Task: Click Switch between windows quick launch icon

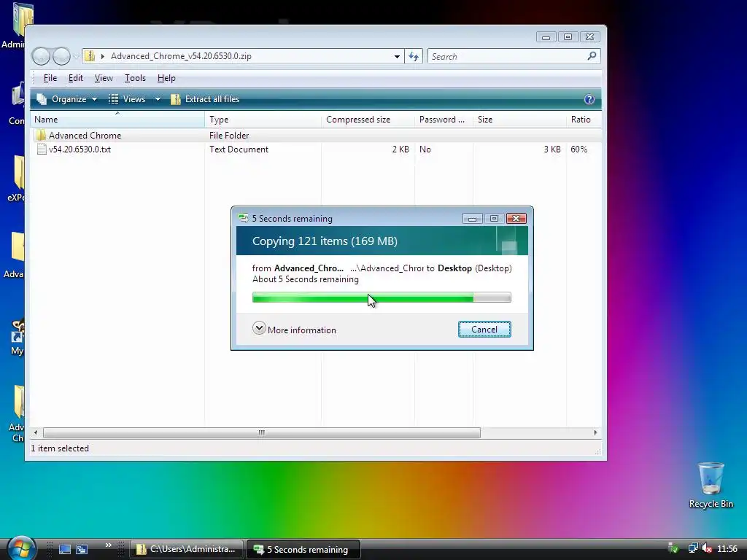Action: click(x=82, y=549)
